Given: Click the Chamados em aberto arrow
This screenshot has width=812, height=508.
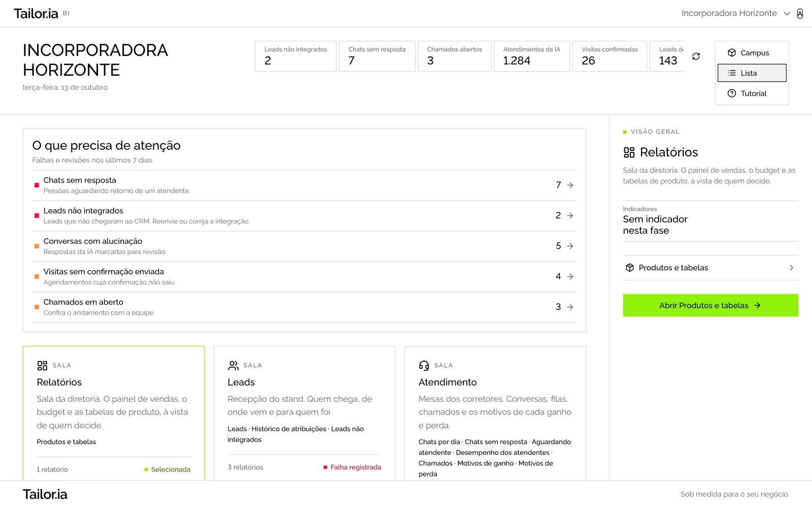Looking at the screenshot, I should [570, 307].
